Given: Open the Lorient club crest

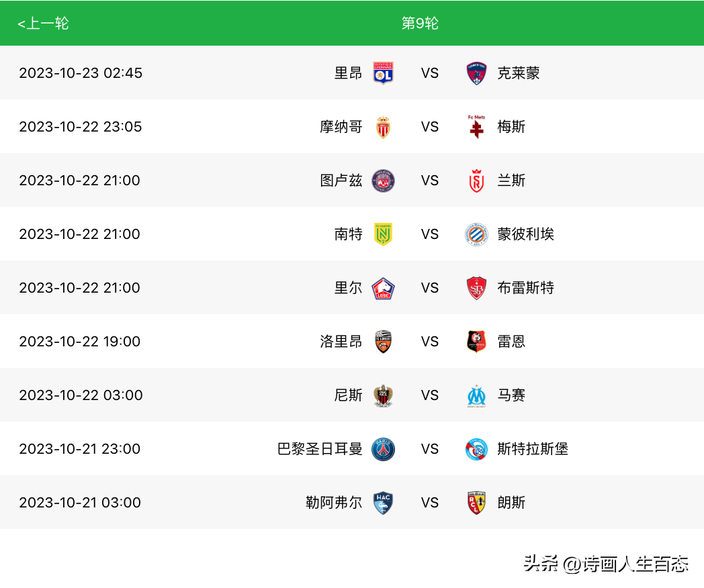Looking at the screenshot, I should 383,342.
